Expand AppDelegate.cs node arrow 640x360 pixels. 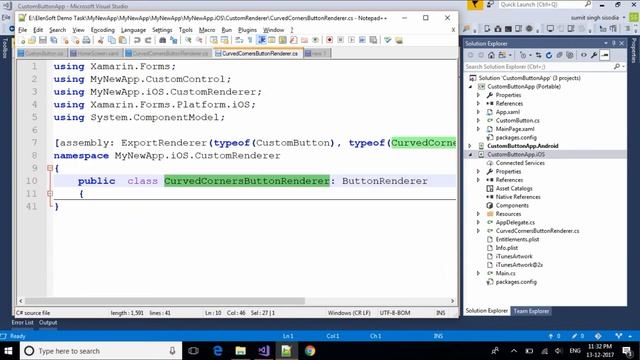[478, 222]
